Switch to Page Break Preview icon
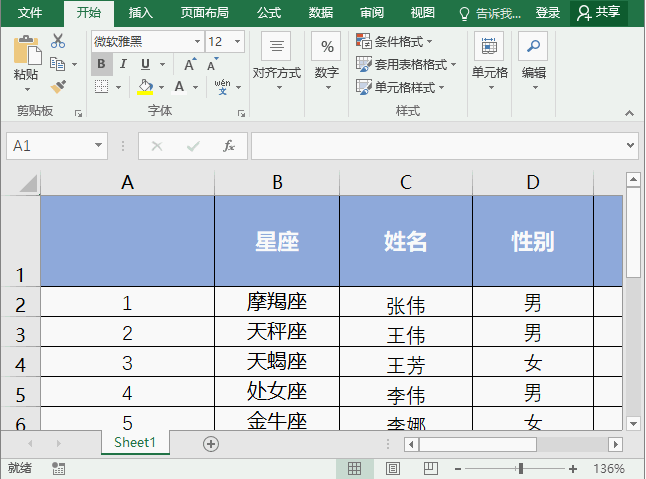The image size is (646, 479). (x=431, y=468)
